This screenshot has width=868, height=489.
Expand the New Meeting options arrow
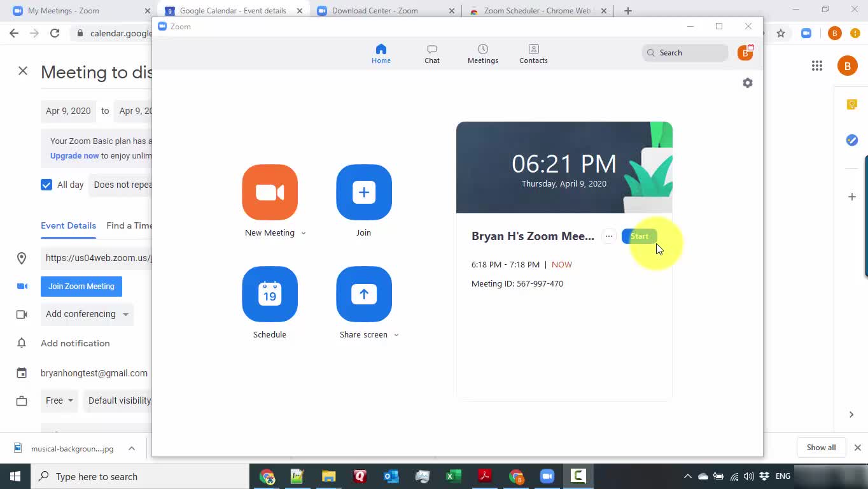point(304,233)
